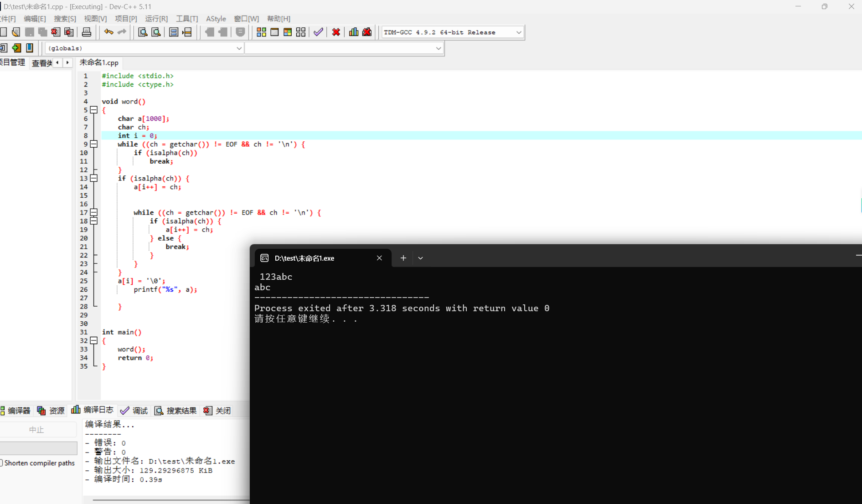Open the 项目[P] menu
This screenshot has width=862, height=504.
point(126,19)
